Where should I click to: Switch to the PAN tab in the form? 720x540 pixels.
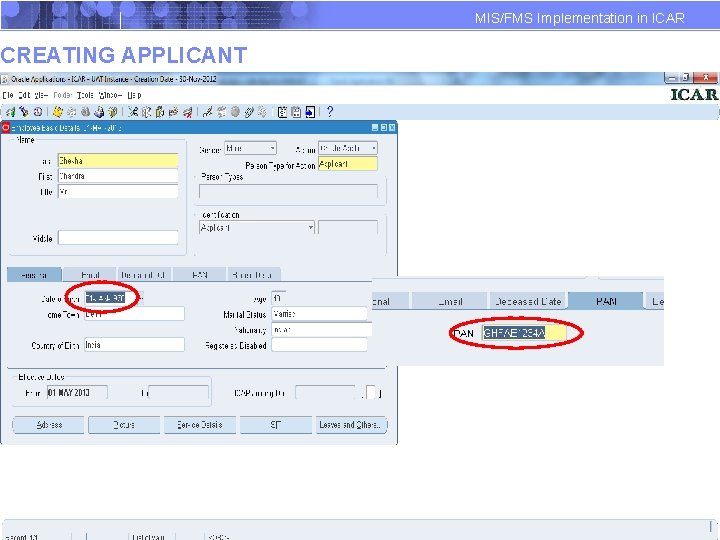pyautogui.click(x=199, y=275)
